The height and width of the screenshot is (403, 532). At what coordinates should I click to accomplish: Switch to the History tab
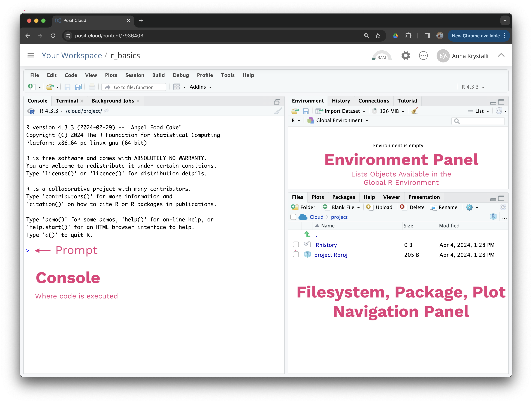point(341,101)
